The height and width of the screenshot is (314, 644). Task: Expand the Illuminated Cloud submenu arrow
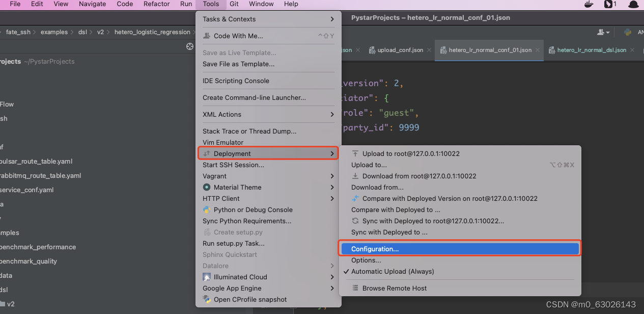coord(332,277)
